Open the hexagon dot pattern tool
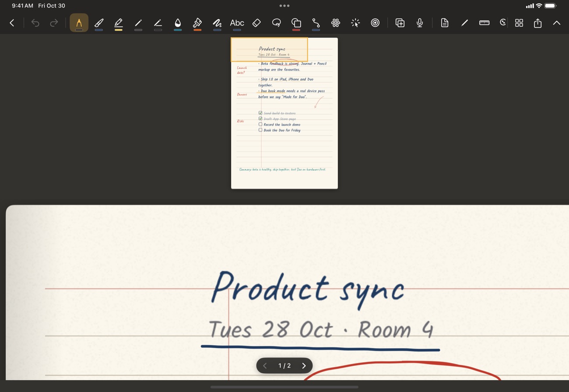Screen dimensions: 569x392 point(336,23)
